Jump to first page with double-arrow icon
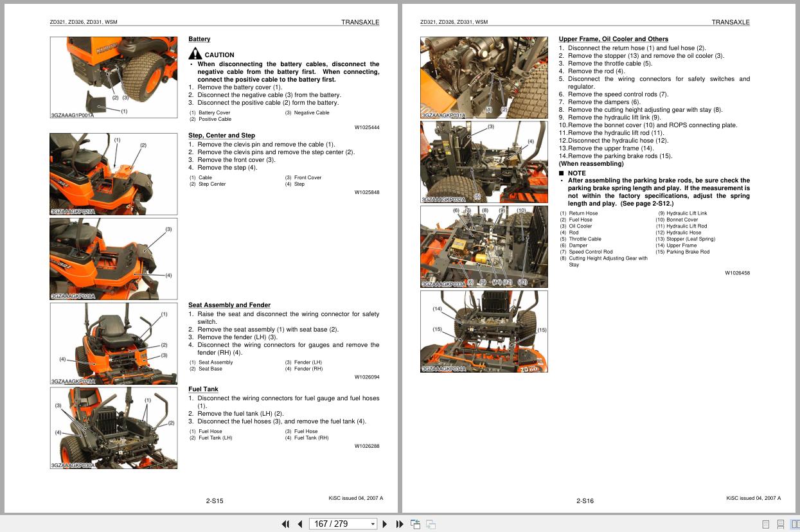 click(286, 524)
